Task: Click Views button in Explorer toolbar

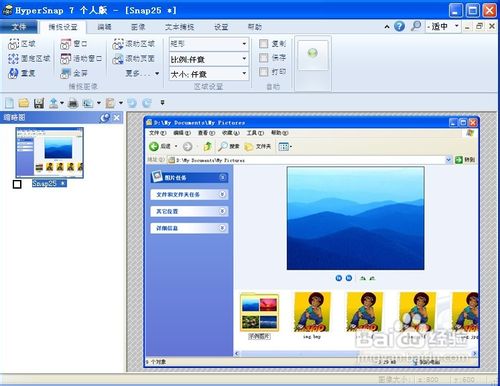Action: [x=285, y=146]
